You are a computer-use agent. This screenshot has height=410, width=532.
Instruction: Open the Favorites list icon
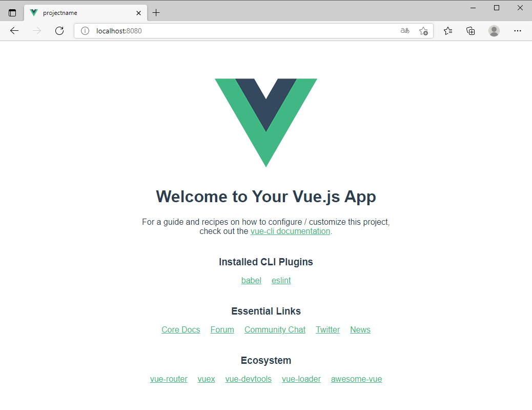click(448, 31)
